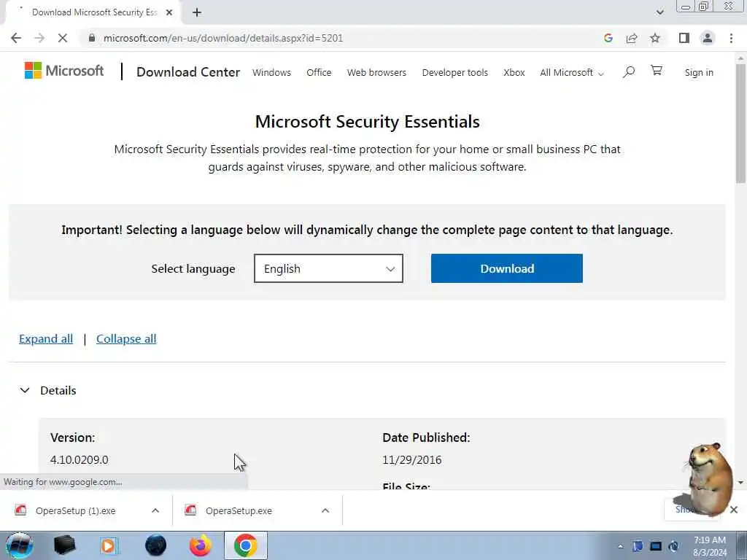The height and width of the screenshot is (560, 747).
Task: Click the scrollbar down arrow
Action: pyautogui.click(x=740, y=483)
